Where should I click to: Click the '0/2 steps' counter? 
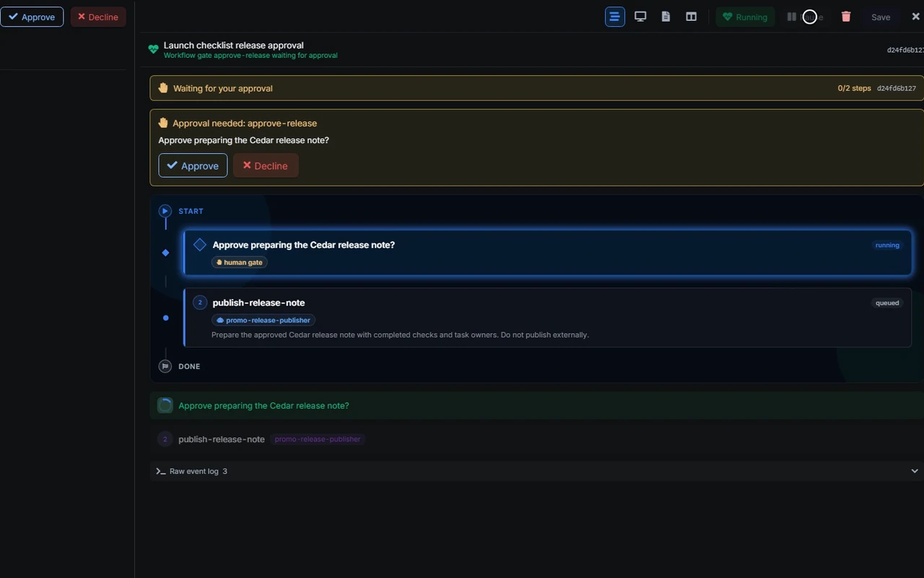855,88
